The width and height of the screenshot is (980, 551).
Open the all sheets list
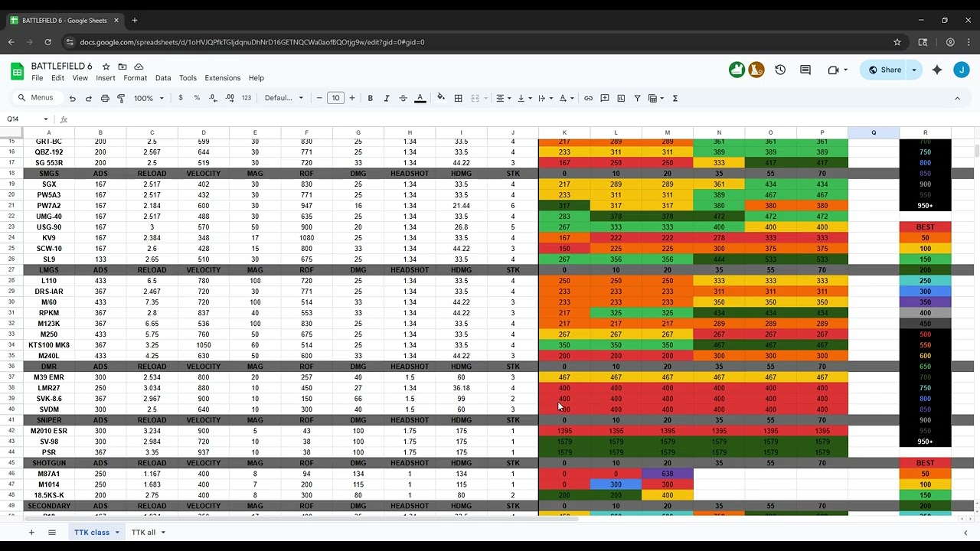coord(52,533)
